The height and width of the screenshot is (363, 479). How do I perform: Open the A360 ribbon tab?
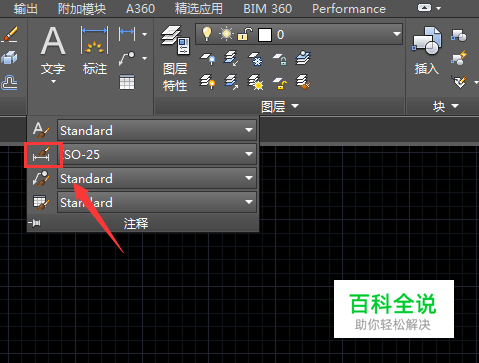coord(140,9)
